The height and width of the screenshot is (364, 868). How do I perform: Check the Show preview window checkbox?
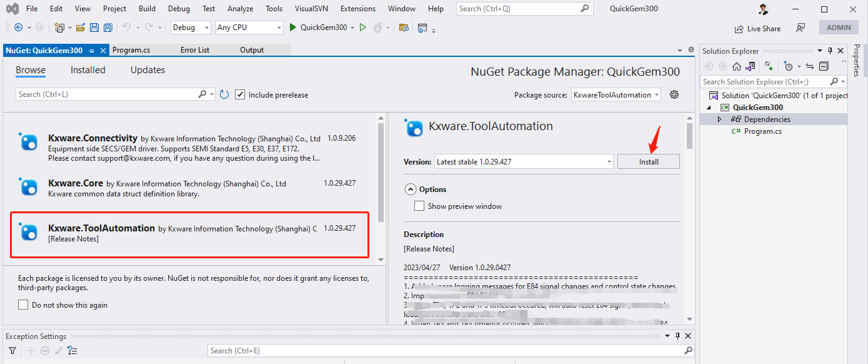419,206
